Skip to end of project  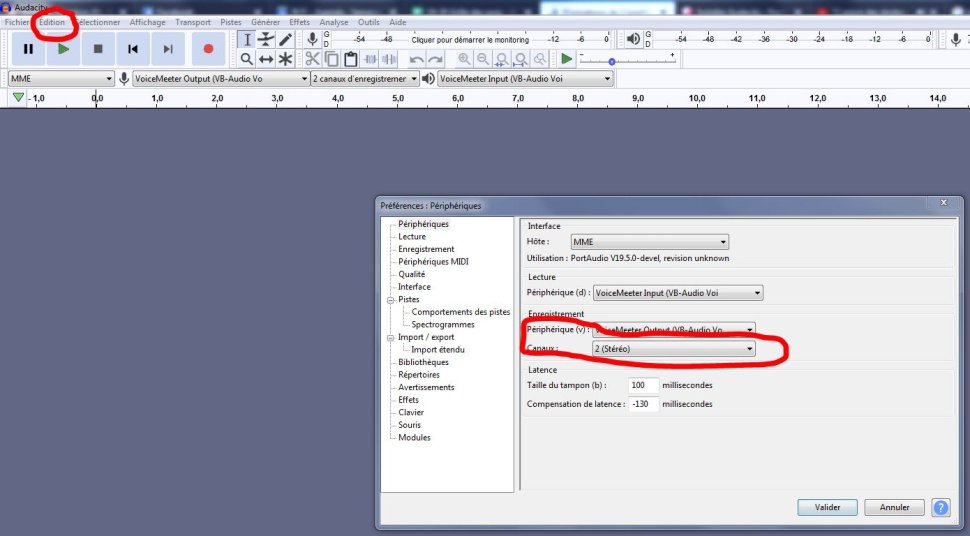168,49
